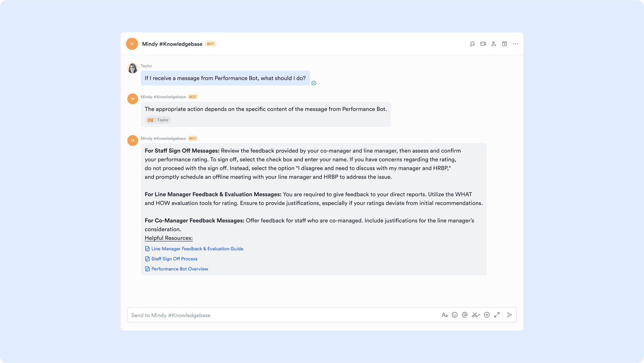Open the Staff Sign Off Process document

pyautogui.click(x=174, y=259)
